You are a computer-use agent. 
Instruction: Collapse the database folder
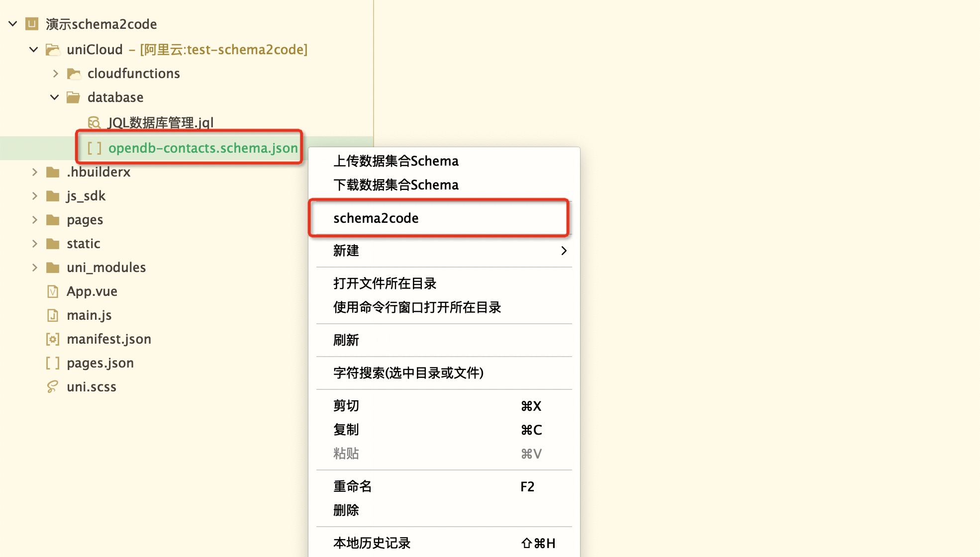55,97
